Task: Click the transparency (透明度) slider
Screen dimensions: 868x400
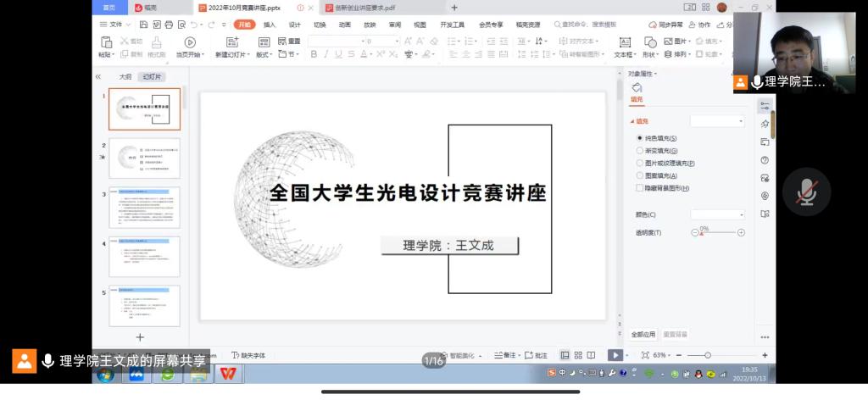Action: click(x=719, y=232)
